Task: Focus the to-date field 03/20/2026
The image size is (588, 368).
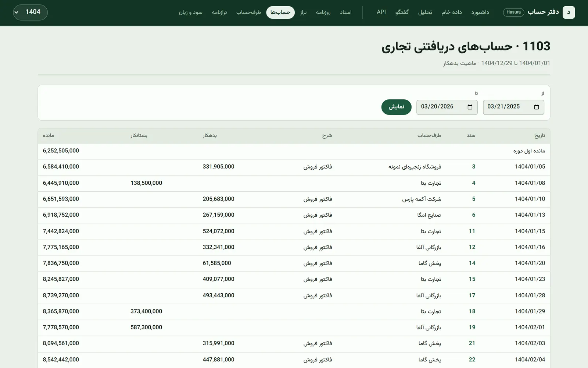Action: pyautogui.click(x=447, y=107)
